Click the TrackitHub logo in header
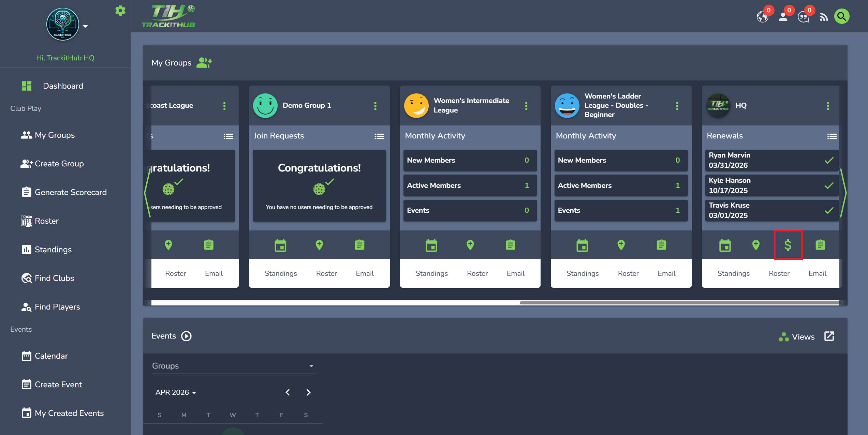The width and height of the screenshot is (868, 435). [x=168, y=16]
